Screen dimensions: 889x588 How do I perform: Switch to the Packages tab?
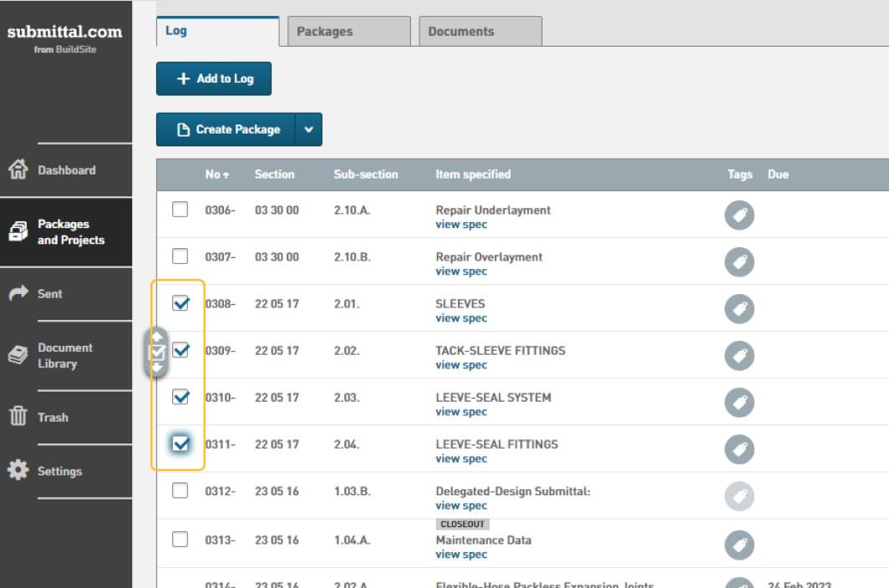(348, 32)
